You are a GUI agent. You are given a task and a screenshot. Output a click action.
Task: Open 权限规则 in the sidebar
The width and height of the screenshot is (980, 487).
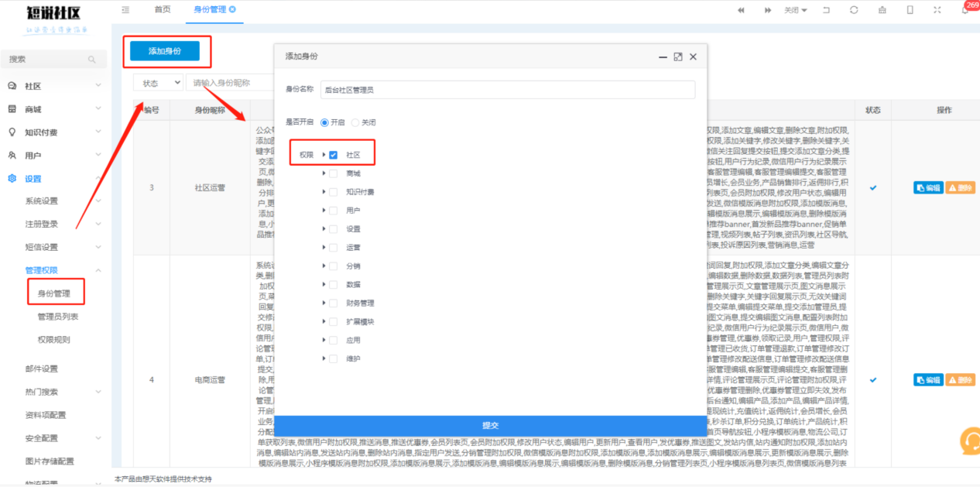(x=53, y=340)
